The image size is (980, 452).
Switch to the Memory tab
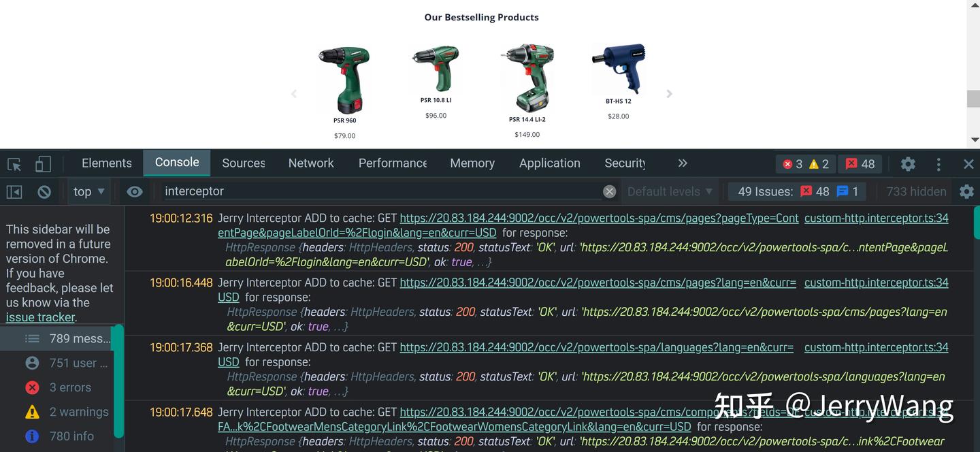click(x=472, y=163)
